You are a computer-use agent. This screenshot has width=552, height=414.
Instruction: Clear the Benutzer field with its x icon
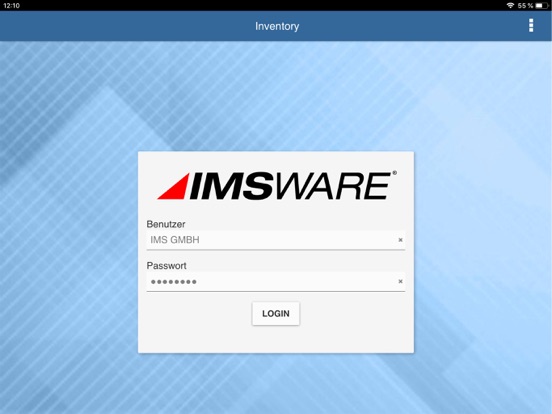(400, 240)
